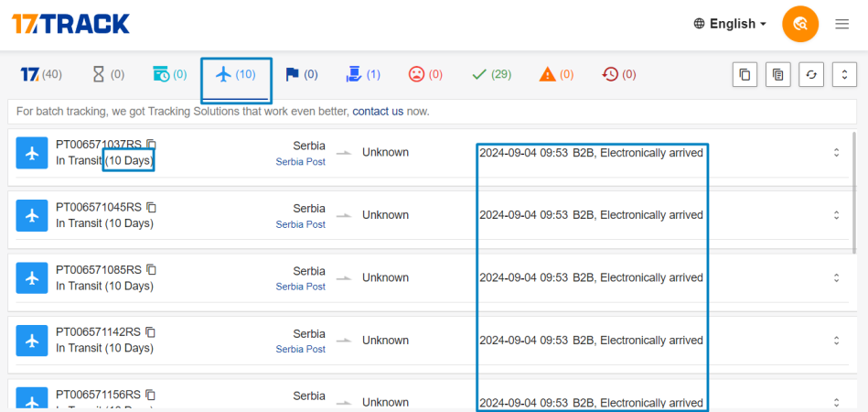Click the 17TRACK logo
This screenshot has width=868, height=412.
(70, 24)
